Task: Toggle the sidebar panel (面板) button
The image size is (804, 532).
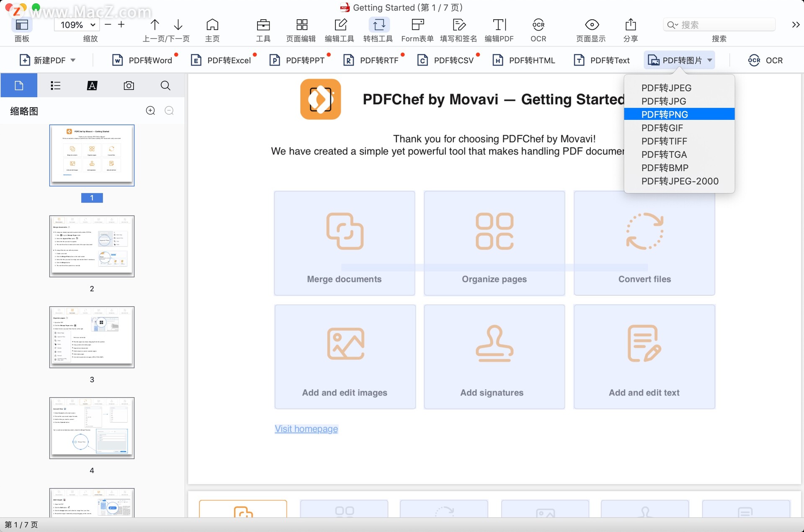Action: click(22, 25)
